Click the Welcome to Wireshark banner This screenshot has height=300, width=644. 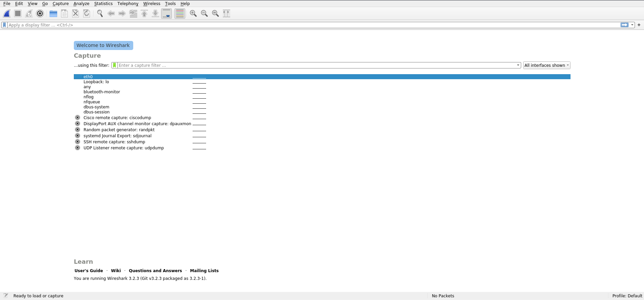pos(103,45)
